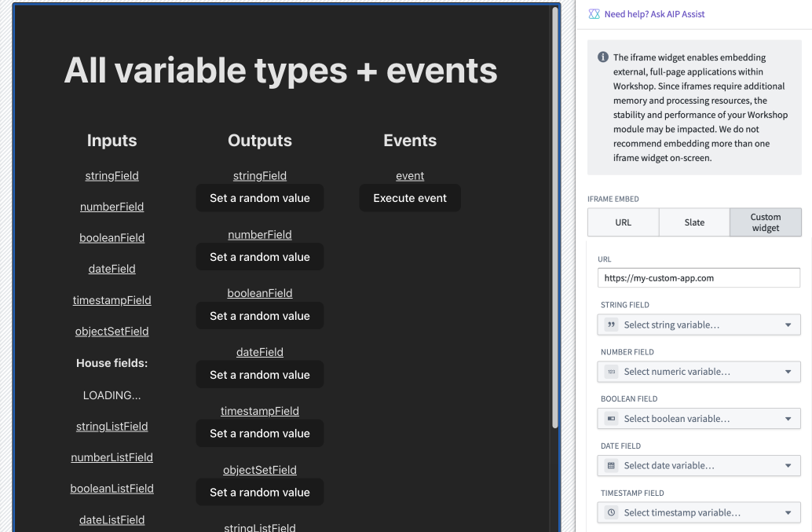Click the event link under Events
Viewport: 812px width, 532px height.
coord(409,175)
